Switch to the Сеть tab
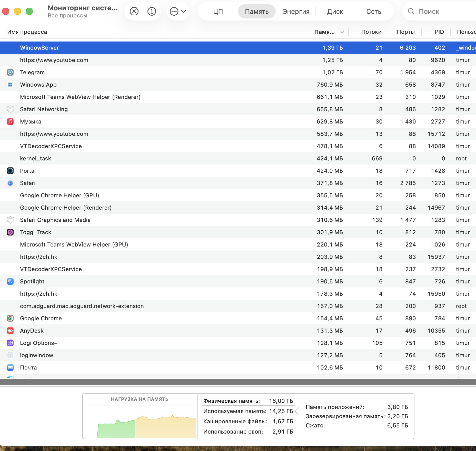The width and height of the screenshot is (476, 451). [374, 12]
